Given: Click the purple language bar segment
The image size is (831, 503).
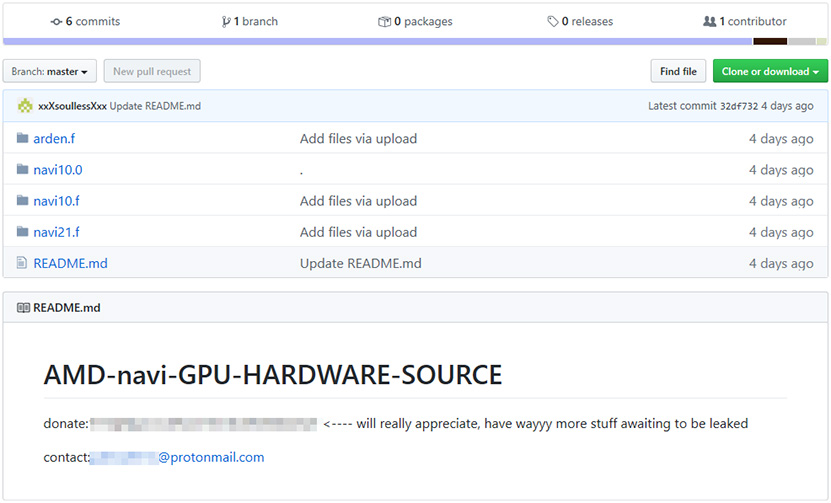Looking at the screenshot, I should [378, 41].
